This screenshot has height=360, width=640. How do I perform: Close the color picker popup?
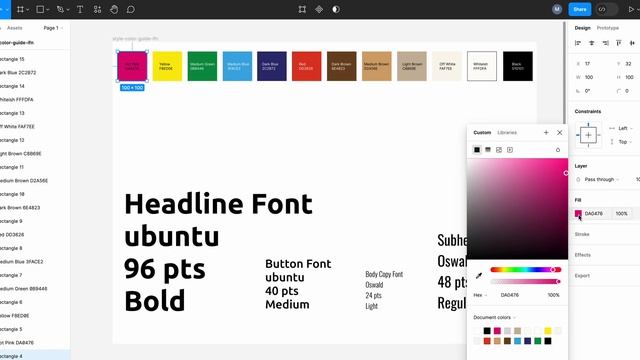click(560, 132)
